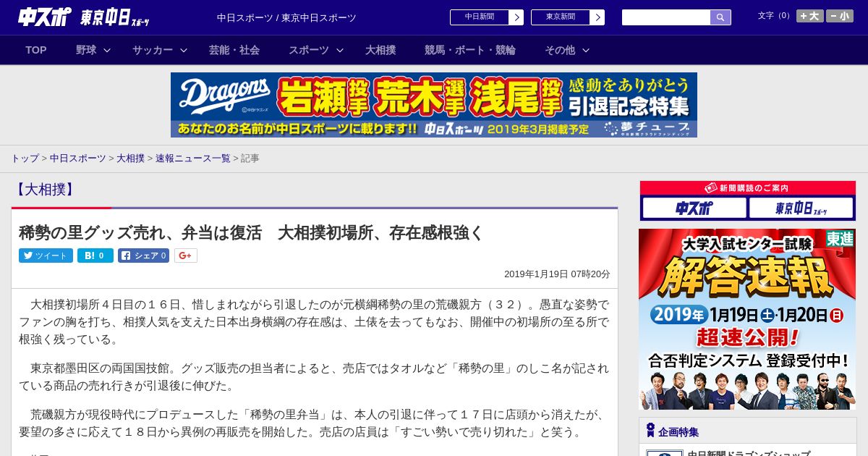Screen dimensions: 868x456
Task: Open the 野球 menu
Action: pos(86,50)
